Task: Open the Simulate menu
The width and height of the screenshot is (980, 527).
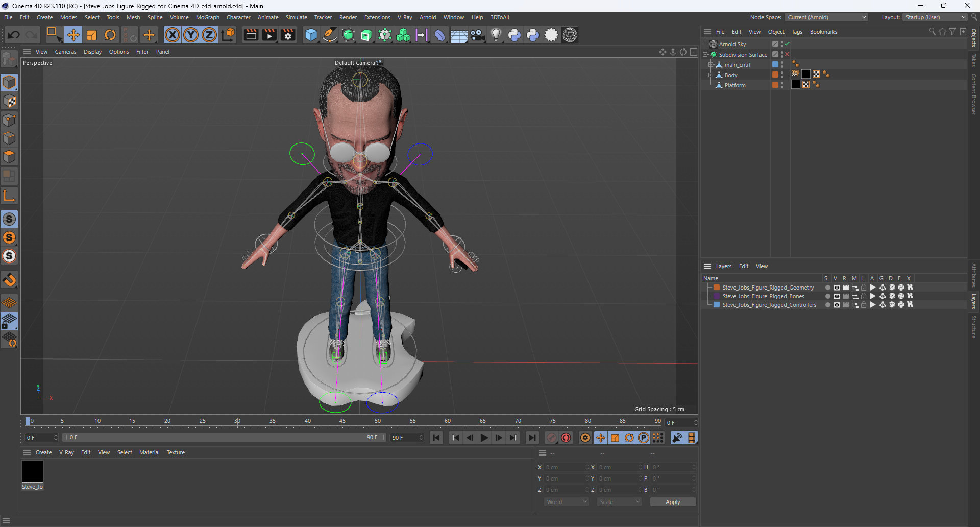Action: (x=296, y=17)
